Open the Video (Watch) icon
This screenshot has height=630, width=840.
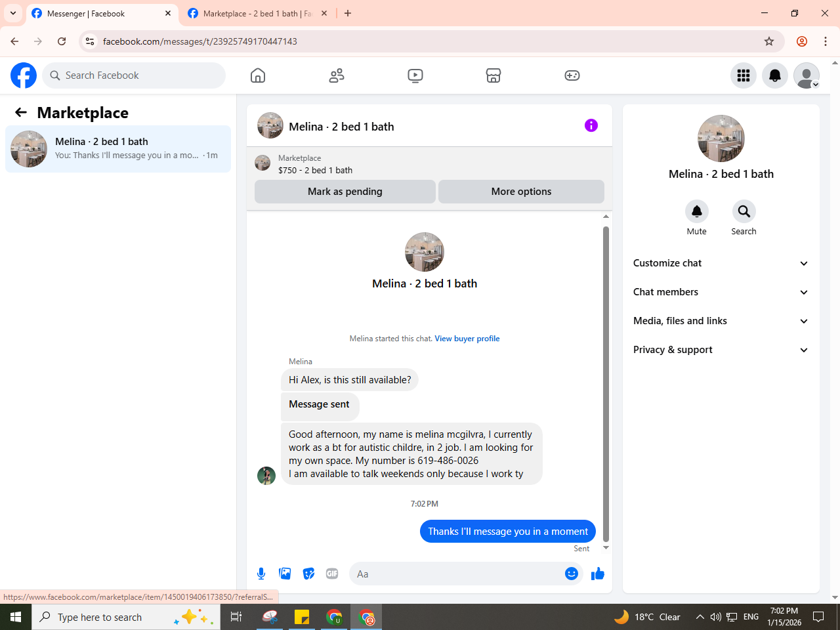[x=415, y=75]
